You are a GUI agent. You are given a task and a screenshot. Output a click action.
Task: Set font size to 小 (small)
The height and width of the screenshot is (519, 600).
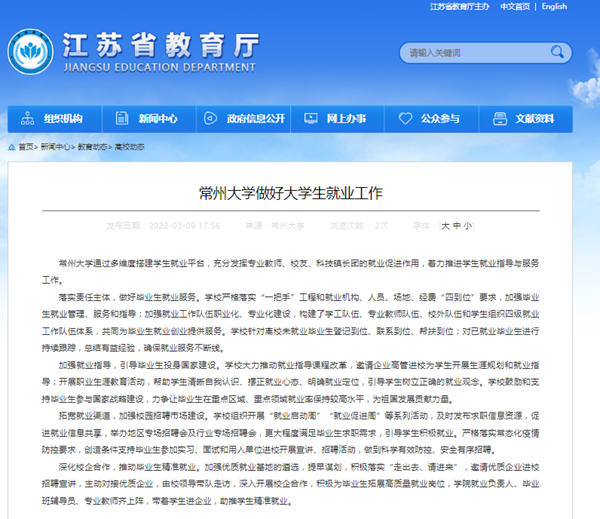(469, 226)
